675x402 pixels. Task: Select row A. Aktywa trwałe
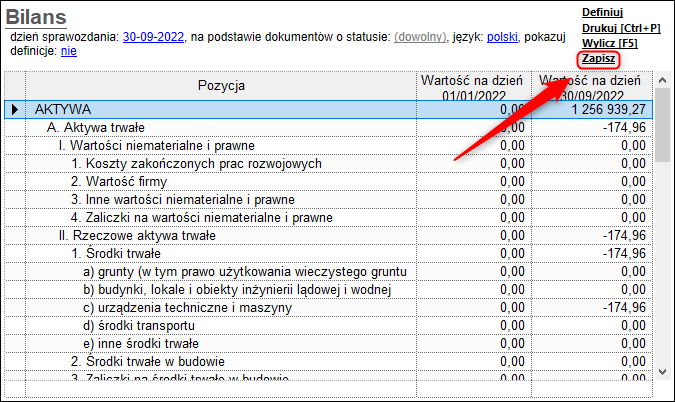pos(328,127)
